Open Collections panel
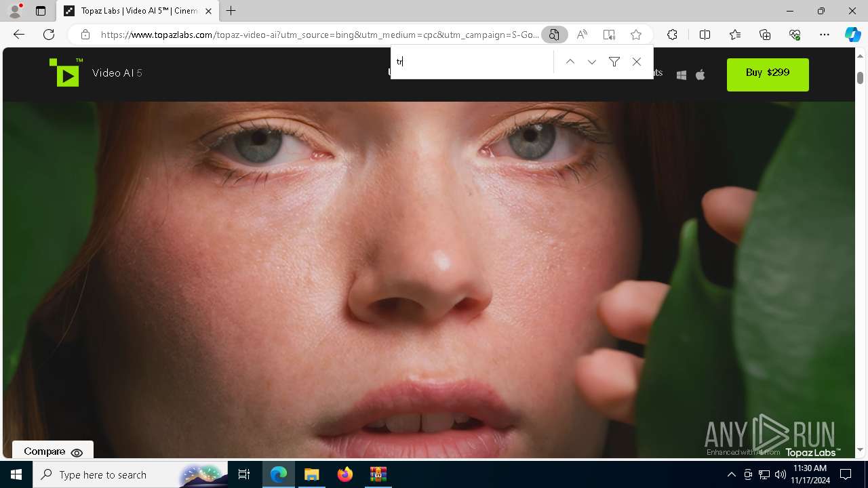The height and width of the screenshot is (488, 868). tap(765, 35)
